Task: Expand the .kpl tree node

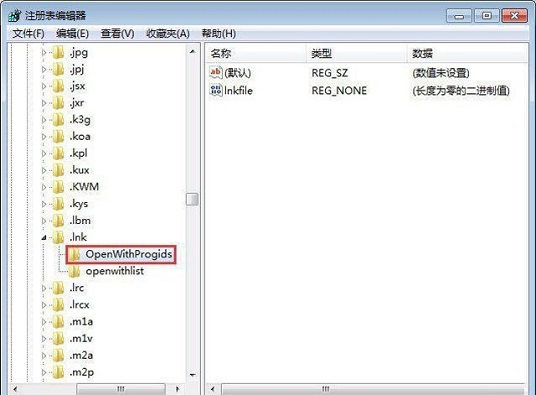Action: 44,153
